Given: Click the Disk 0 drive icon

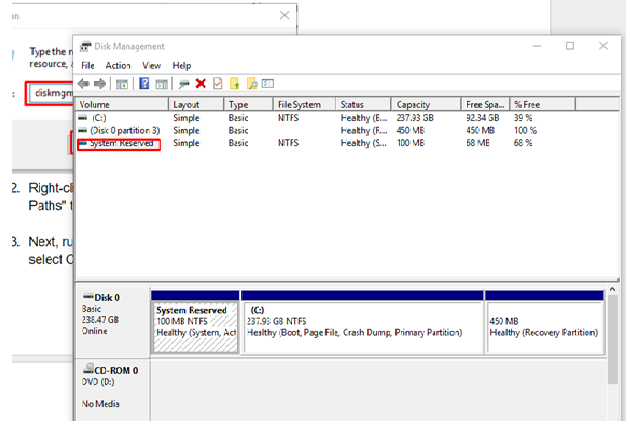Looking at the screenshot, I should [x=88, y=297].
